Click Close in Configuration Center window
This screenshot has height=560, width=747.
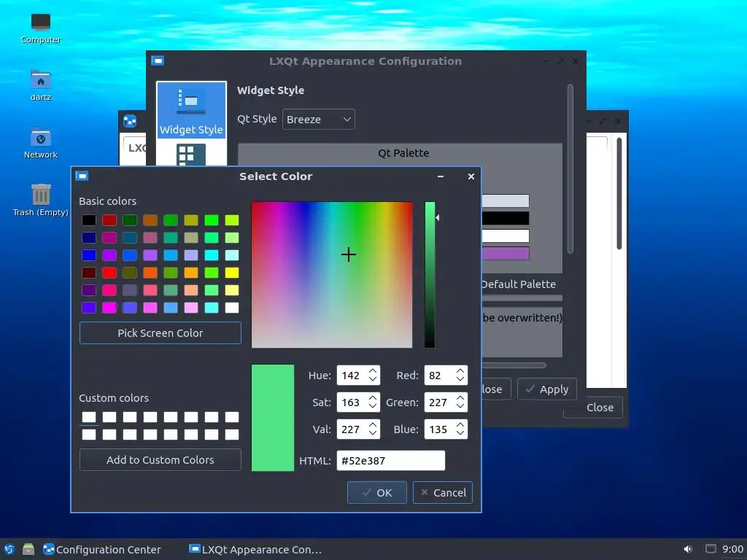592,408
